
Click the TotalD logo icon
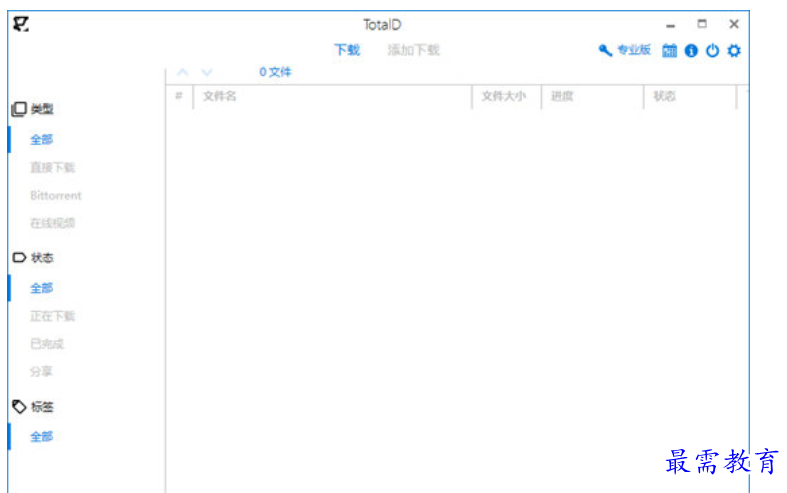[21, 24]
